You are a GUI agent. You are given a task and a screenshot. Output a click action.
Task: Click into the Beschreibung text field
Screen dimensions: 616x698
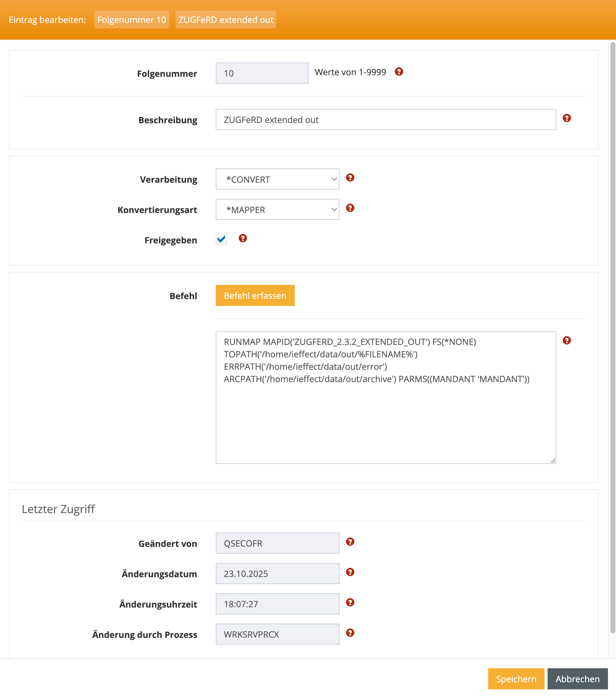[x=385, y=120]
